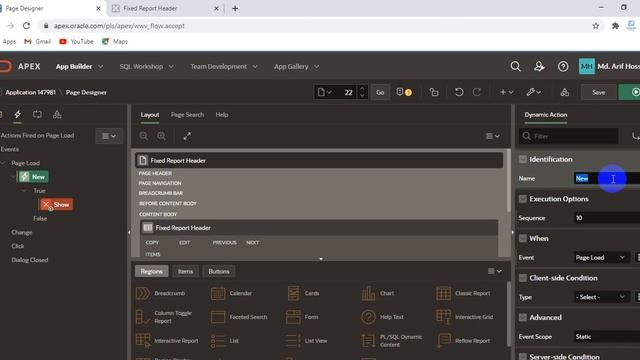Click the property Filter search field
Screen dimensions: 640x360
[568, 136]
